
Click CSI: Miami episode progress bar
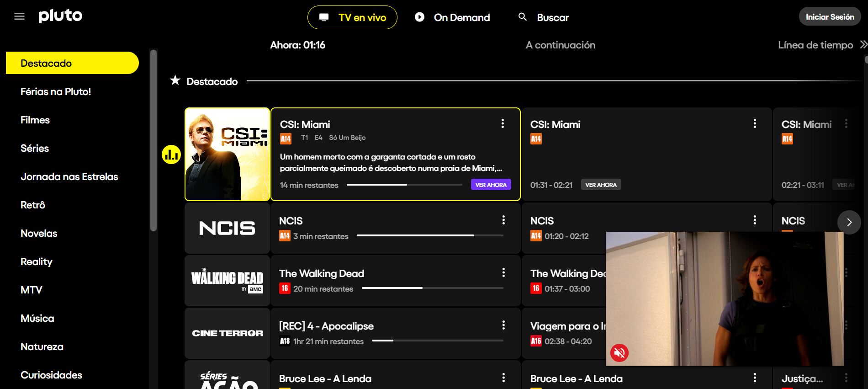[x=404, y=185]
